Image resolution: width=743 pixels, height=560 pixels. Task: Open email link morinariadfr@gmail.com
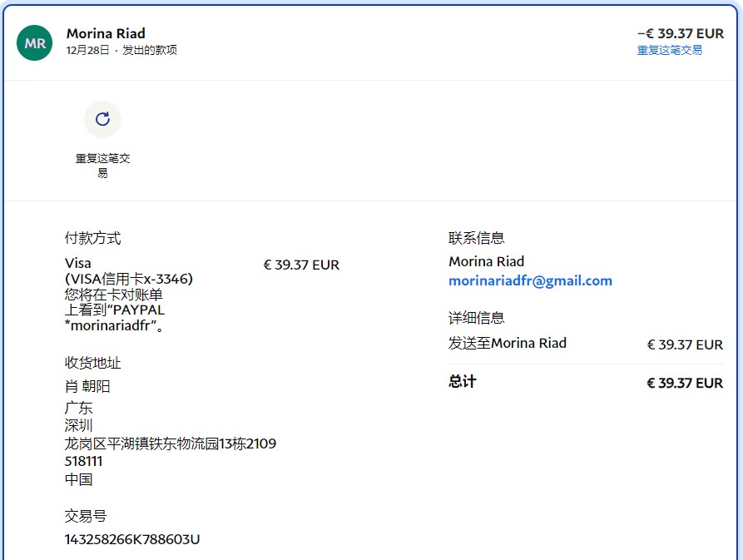[x=530, y=281]
